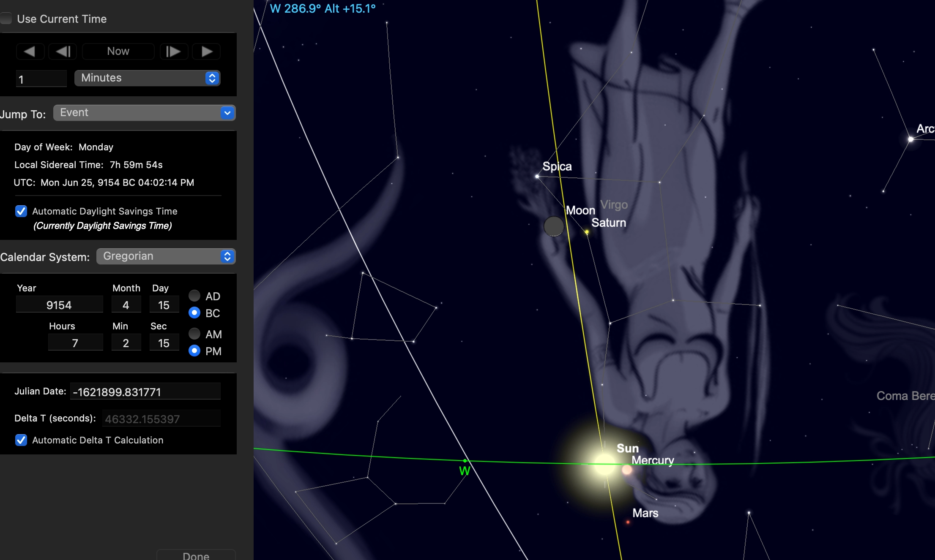
Task: Click the Day of Week Monday line
Action: tap(64, 147)
